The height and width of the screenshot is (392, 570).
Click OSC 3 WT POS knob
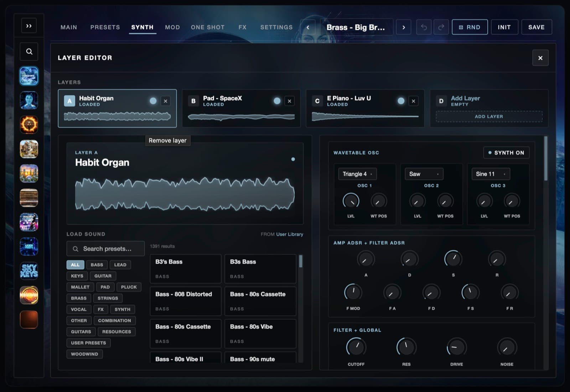point(512,202)
